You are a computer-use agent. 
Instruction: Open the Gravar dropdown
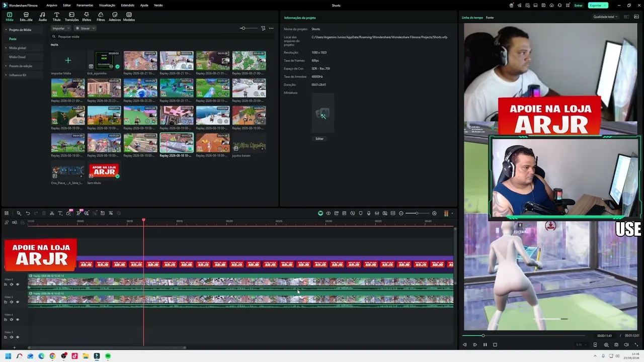(x=86, y=28)
